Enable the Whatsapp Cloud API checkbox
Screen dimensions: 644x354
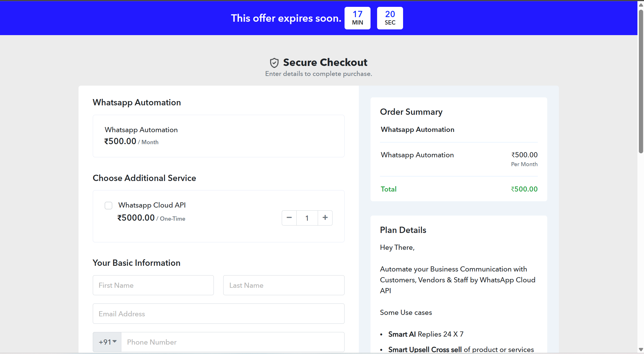108,206
